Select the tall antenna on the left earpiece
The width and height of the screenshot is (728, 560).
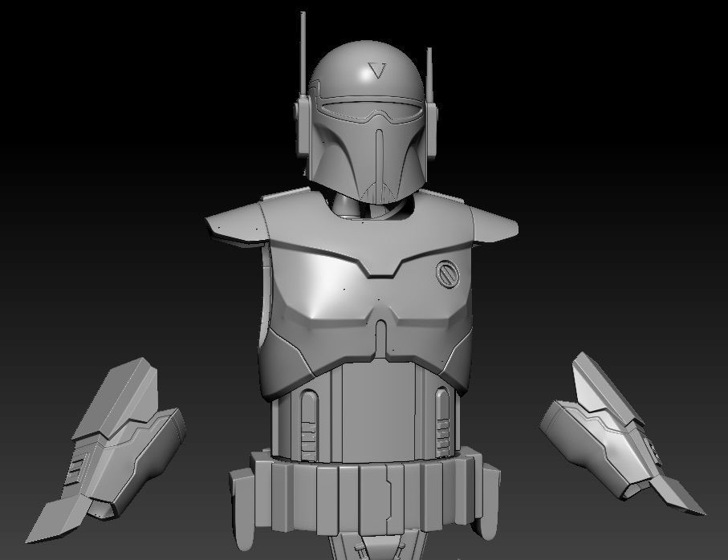point(303,52)
